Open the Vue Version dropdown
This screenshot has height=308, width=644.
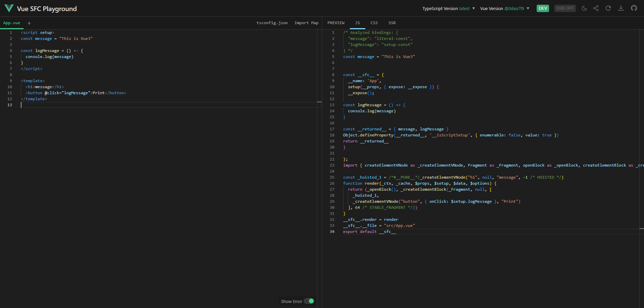pos(505,9)
